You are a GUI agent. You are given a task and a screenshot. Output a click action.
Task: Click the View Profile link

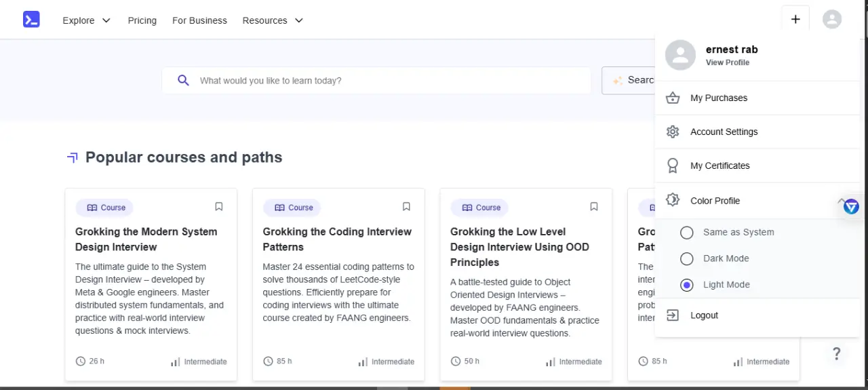728,62
